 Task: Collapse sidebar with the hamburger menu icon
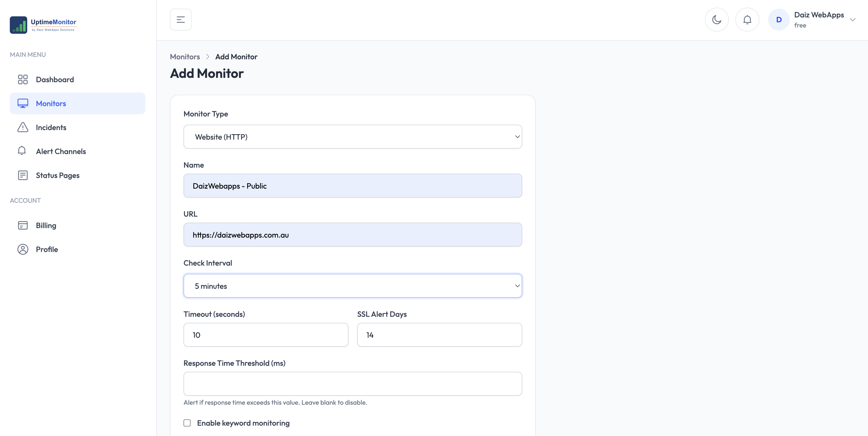(x=181, y=20)
